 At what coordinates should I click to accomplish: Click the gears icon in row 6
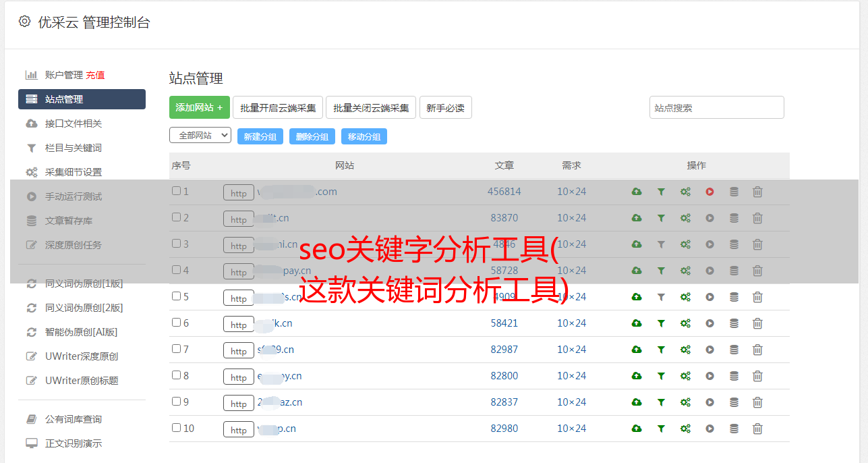click(x=685, y=323)
